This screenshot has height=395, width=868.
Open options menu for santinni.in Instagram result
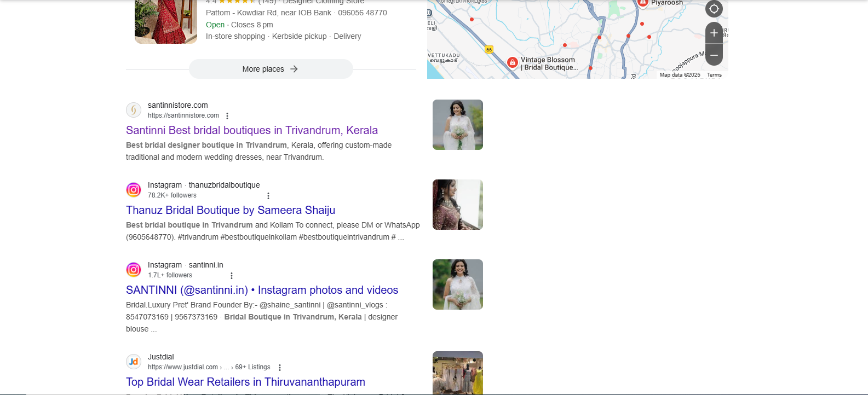point(232,276)
